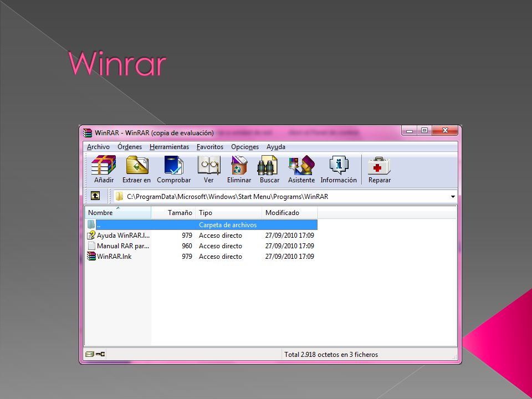The image size is (532, 399).
Task: Sort by the Modificado column header
Action: (x=289, y=213)
